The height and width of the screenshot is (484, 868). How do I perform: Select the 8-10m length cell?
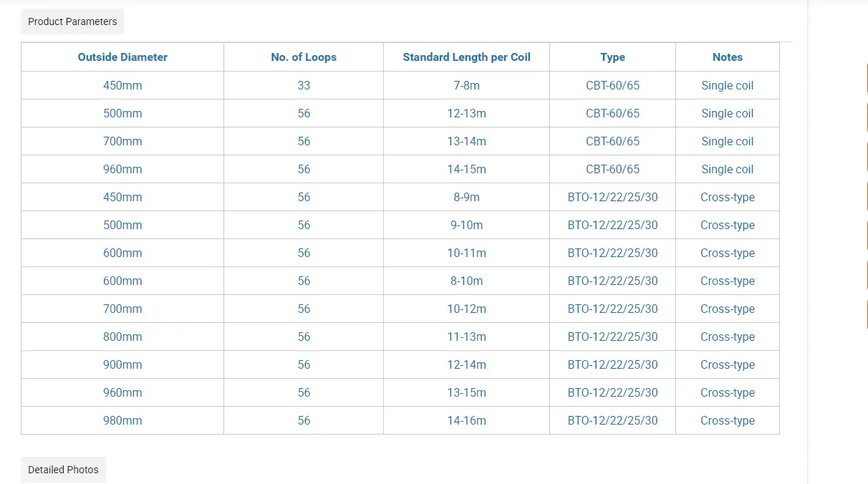(466, 281)
